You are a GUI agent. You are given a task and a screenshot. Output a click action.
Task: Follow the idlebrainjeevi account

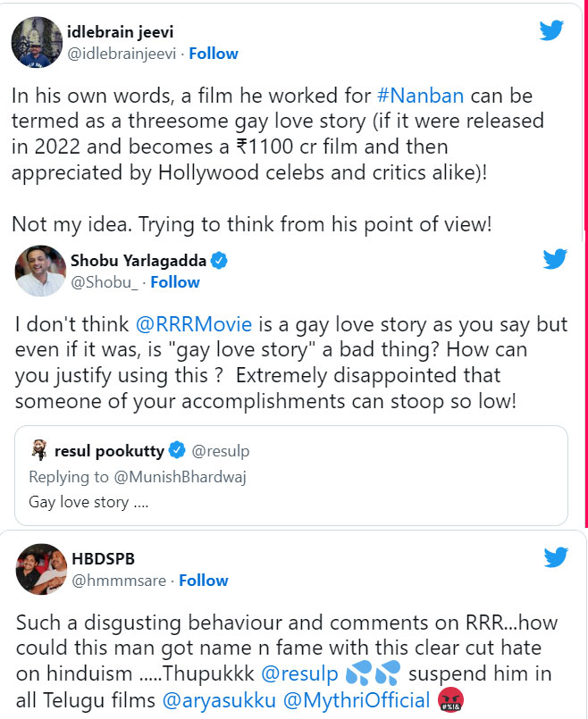click(x=213, y=53)
